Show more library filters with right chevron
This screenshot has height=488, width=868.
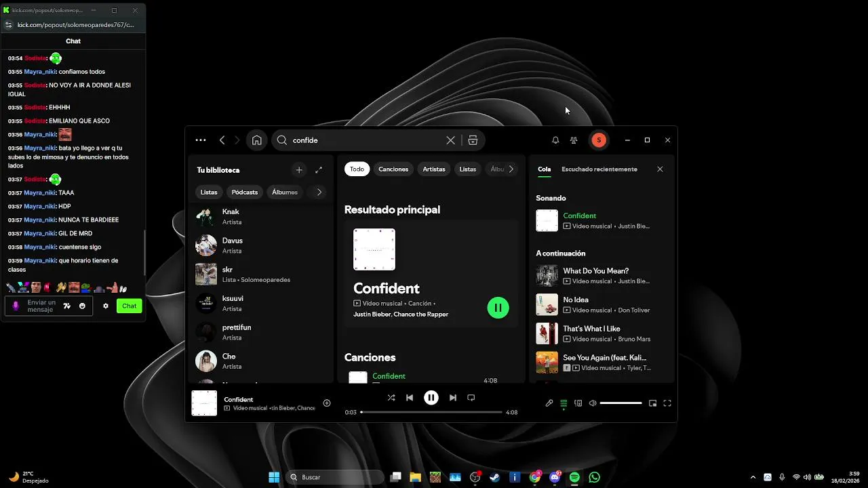point(319,192)
